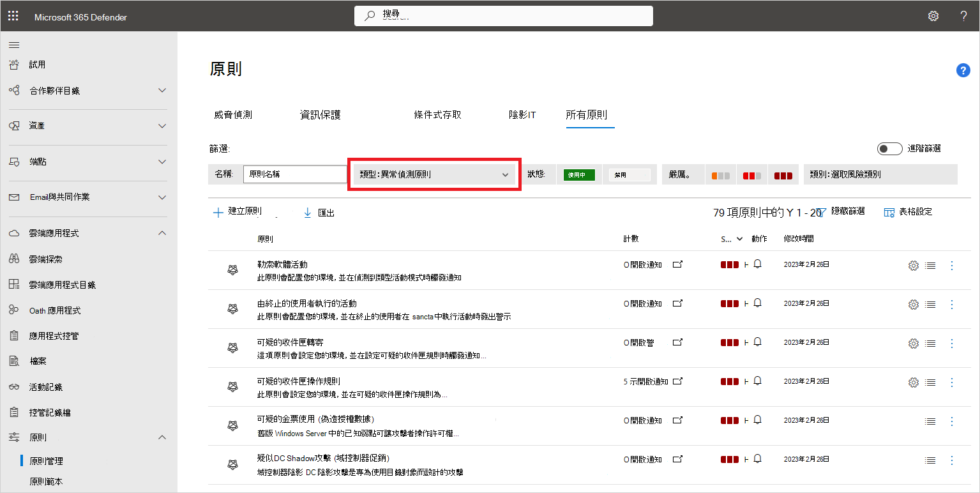Toggle the 進階篩選 switch

tap(890, 149)
